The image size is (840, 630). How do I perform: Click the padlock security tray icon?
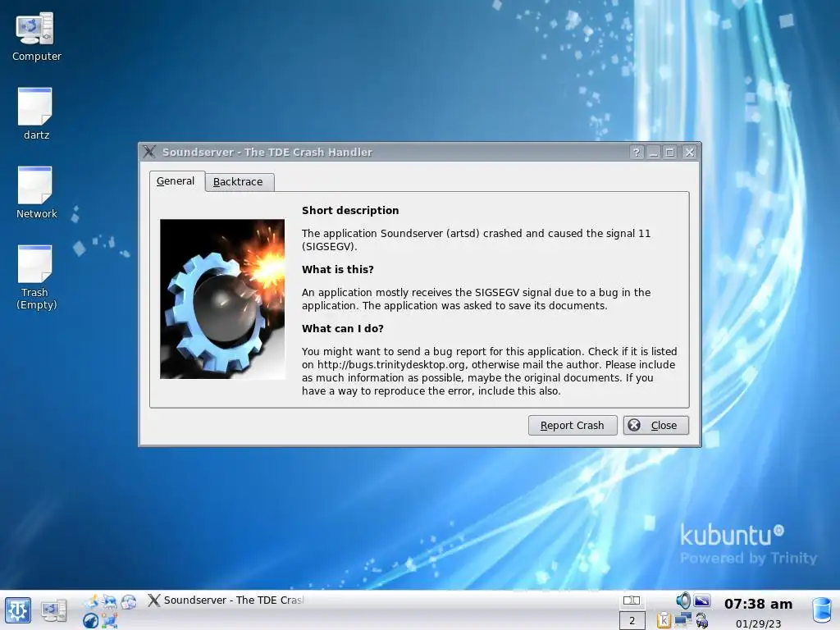(702, 621)
